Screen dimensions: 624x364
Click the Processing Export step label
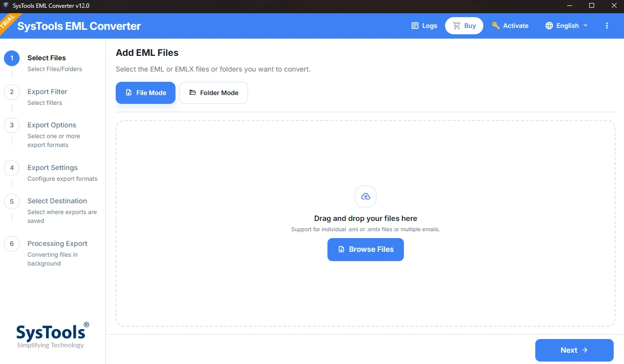(57, 243)
